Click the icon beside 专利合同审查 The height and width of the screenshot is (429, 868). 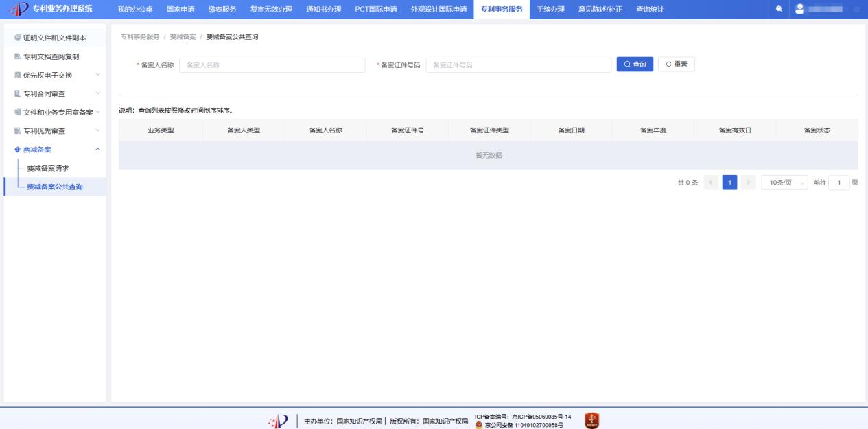coord(17,93)
